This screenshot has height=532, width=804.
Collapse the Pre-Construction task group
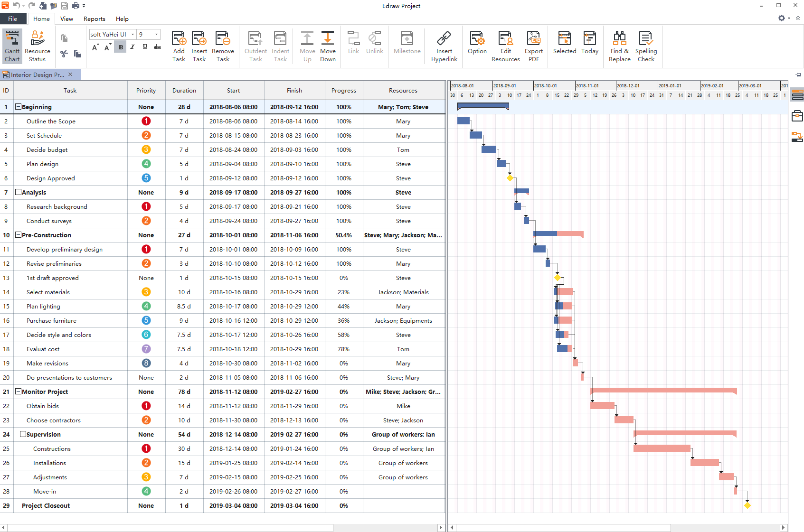click(18, 235)
